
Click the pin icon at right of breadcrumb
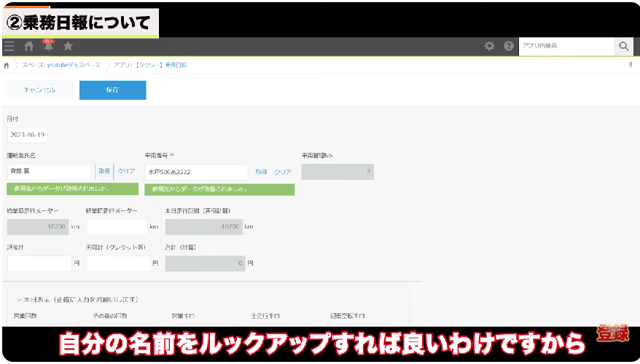[x=630, y=66]
